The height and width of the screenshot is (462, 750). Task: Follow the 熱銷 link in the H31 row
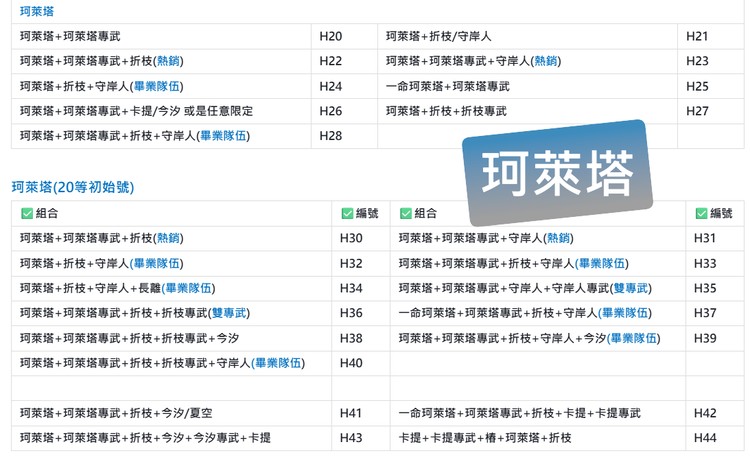coord(557,238)
